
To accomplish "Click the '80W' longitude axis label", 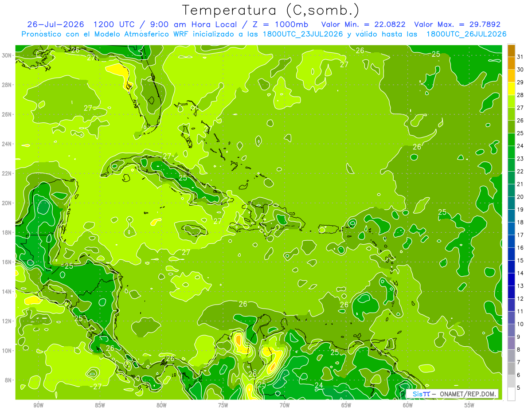I will pyautogui.click(x=161, y=405).
